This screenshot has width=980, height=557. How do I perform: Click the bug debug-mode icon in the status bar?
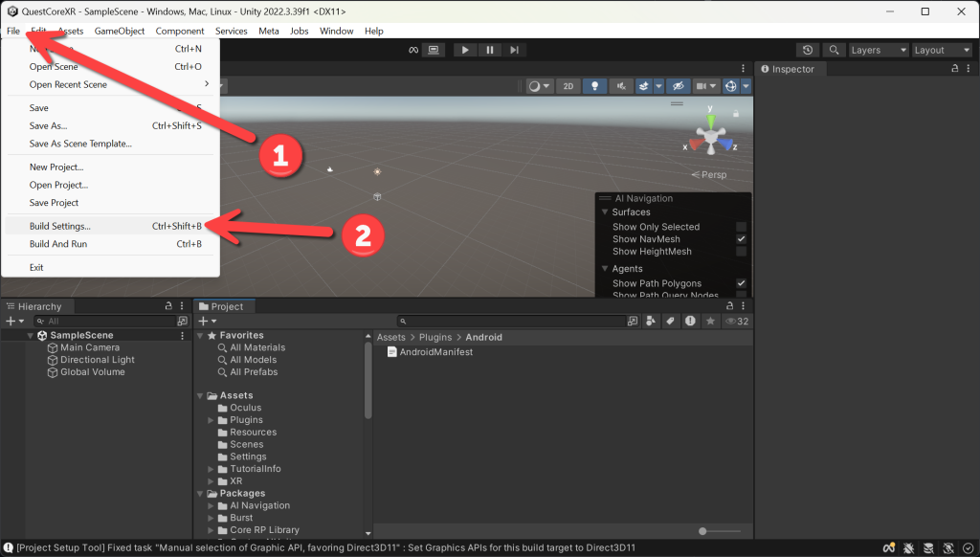[x=909, y=548]
